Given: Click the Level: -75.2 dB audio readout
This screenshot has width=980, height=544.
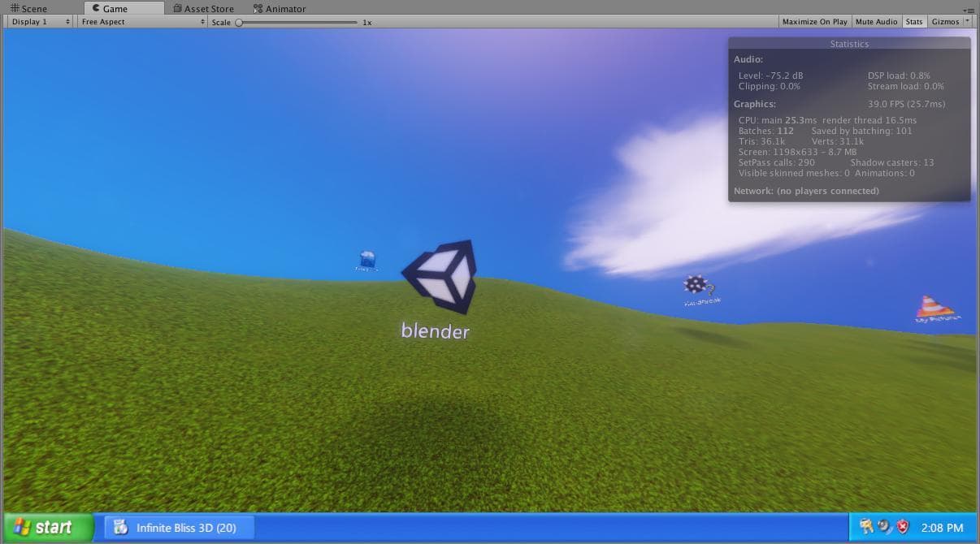Looking at the screenshot, I should pyautogui.click(x=770, y=76).
